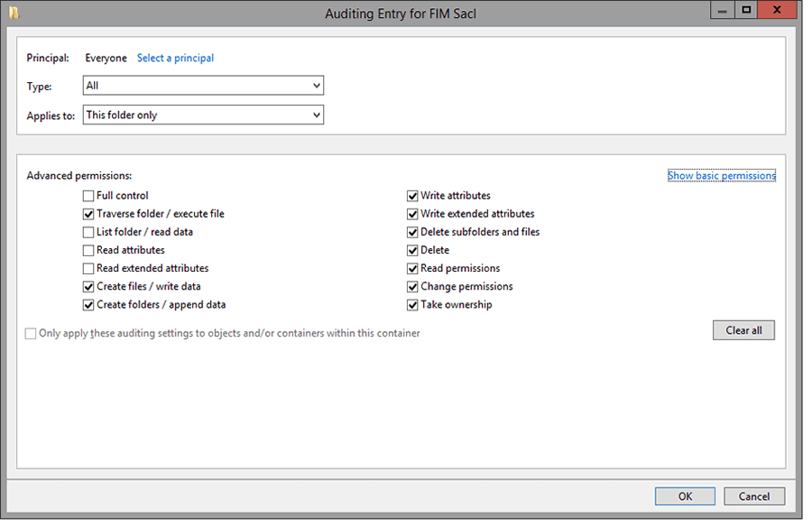This screenshot has width=812, height=527.
Task: Disable the Delete permission
Action: coord(412,250)
